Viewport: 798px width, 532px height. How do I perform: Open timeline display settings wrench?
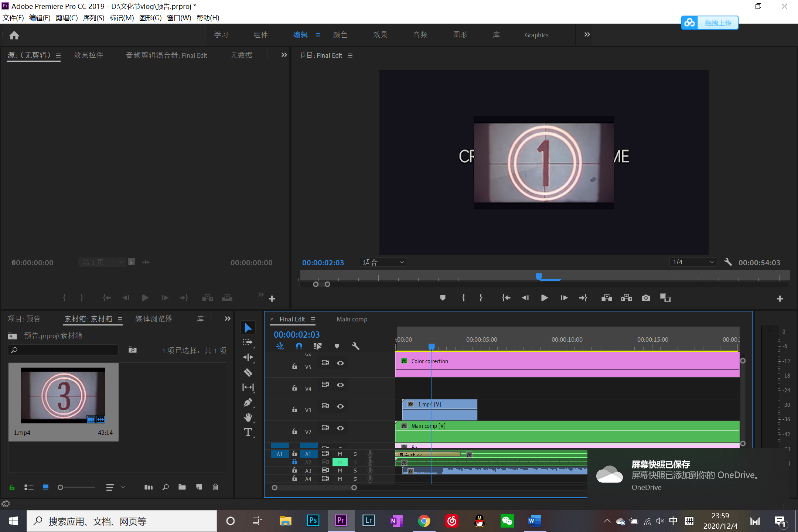click(355, 346)
